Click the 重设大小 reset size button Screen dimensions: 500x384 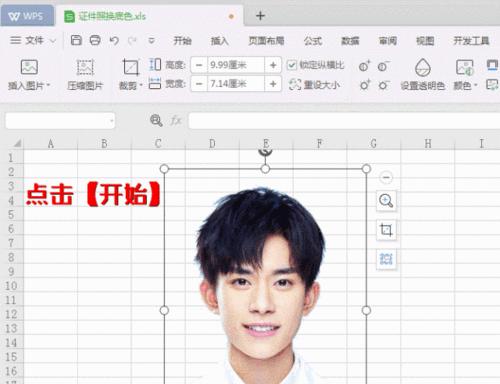coord(314,85)
